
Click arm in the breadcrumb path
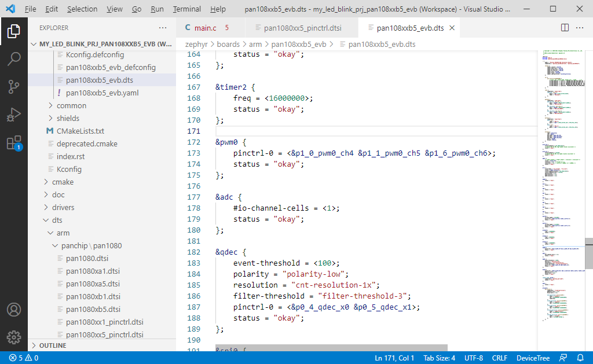255,44
